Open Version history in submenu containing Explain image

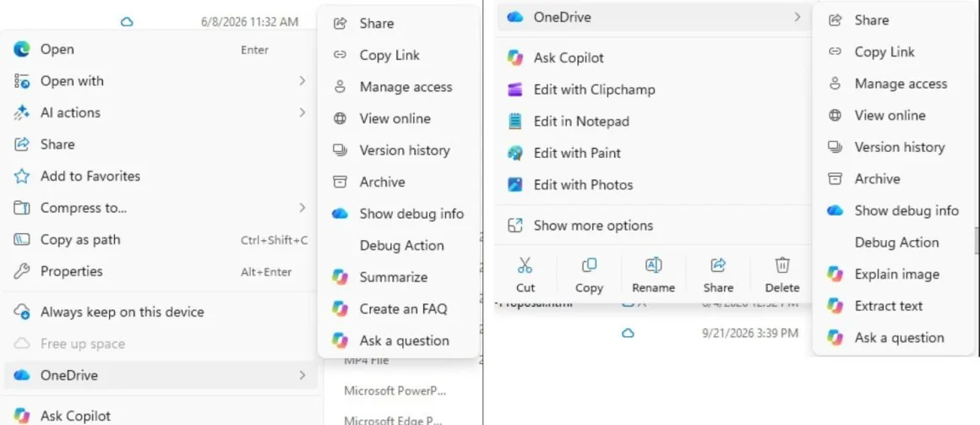(x=894, y=148)
